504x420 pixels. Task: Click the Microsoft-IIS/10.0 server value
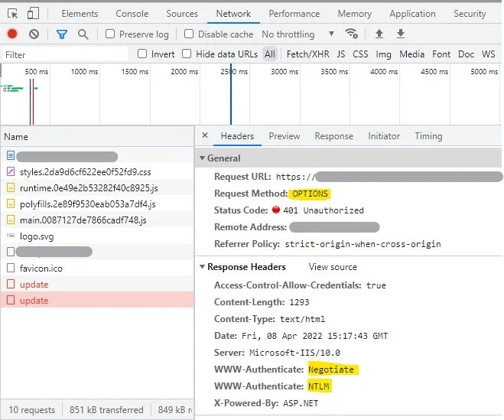[x=294, y=353]
